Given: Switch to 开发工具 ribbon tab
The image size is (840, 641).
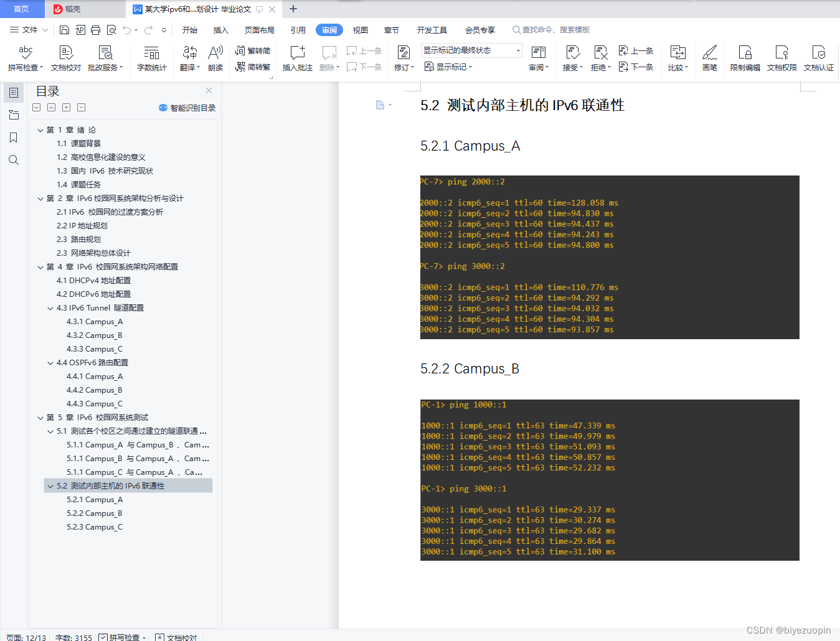Looking at the screenshot, I should (x=432, y=30).
